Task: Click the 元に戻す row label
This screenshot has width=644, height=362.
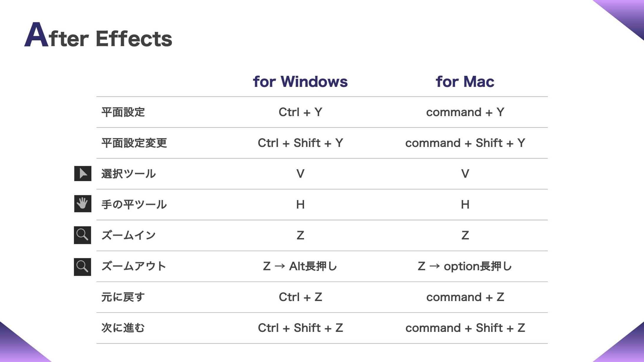Action: tap(123, 297)
